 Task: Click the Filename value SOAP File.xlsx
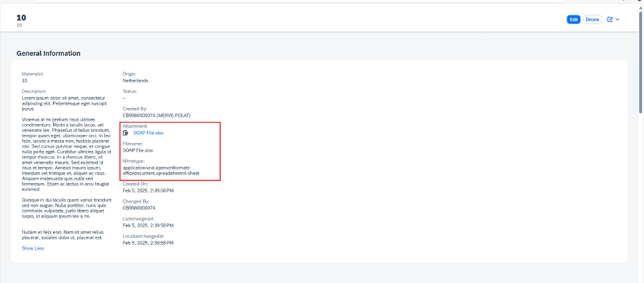[x=138, y=150]
